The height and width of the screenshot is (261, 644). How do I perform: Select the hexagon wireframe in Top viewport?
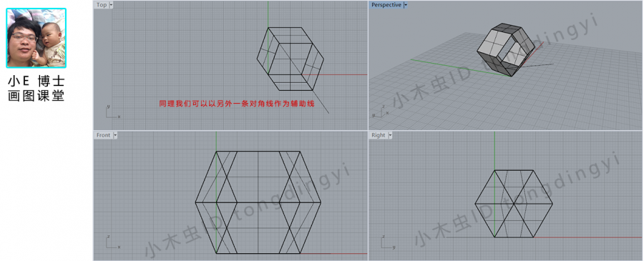coord(291,59)
